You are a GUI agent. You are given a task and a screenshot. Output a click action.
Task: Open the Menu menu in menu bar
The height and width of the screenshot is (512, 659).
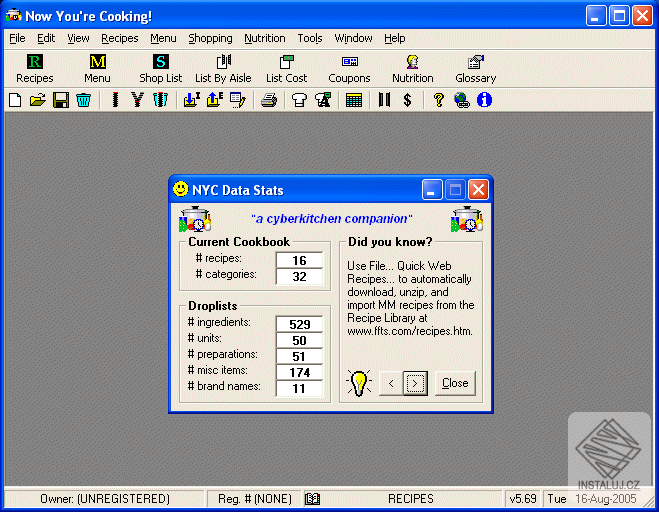coord(163,38)
